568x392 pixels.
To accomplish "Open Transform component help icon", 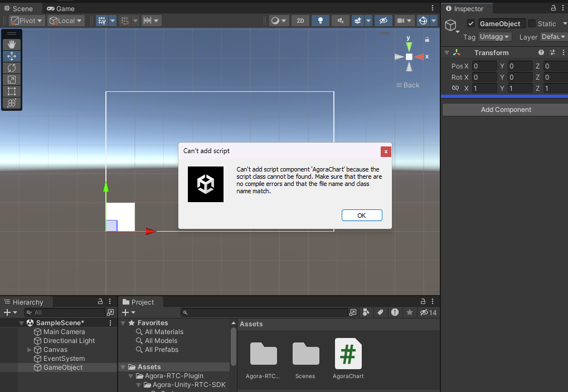I will (x=541, y=52).
